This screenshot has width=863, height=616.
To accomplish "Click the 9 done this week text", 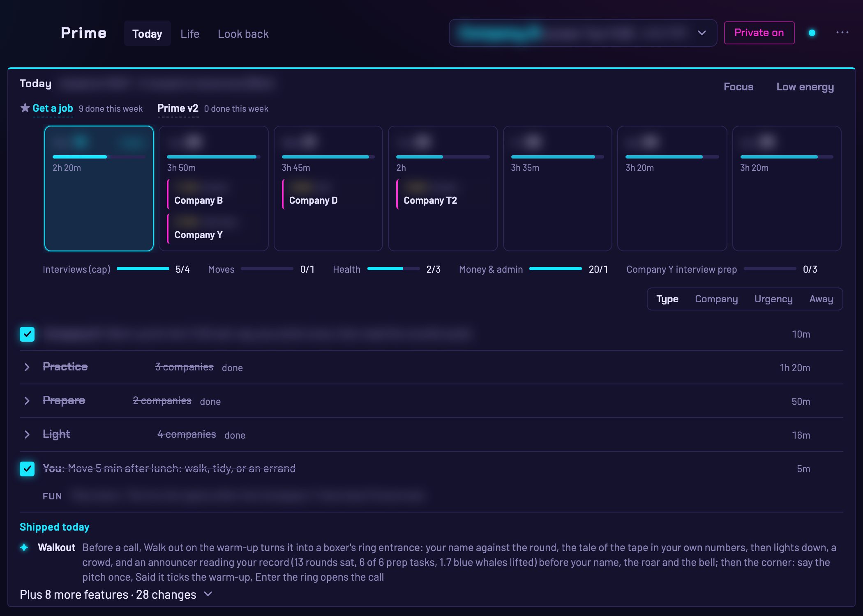I will point(111,109).
